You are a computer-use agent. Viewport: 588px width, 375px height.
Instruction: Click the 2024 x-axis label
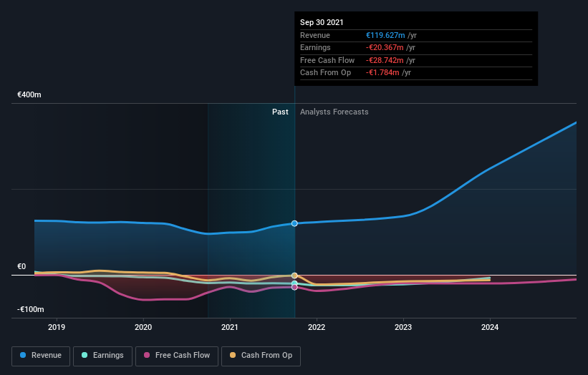[490, 327]
